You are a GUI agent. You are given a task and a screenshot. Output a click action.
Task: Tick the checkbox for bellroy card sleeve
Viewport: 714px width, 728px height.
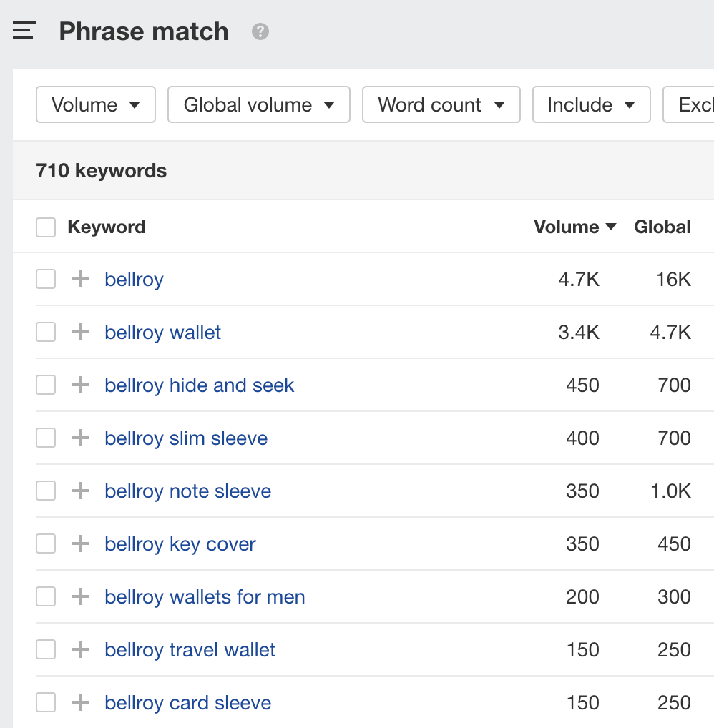[x=46, y=702]
